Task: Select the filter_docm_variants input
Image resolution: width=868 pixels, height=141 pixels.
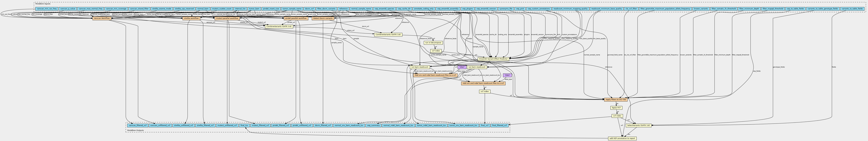Action: coord(326,9)
